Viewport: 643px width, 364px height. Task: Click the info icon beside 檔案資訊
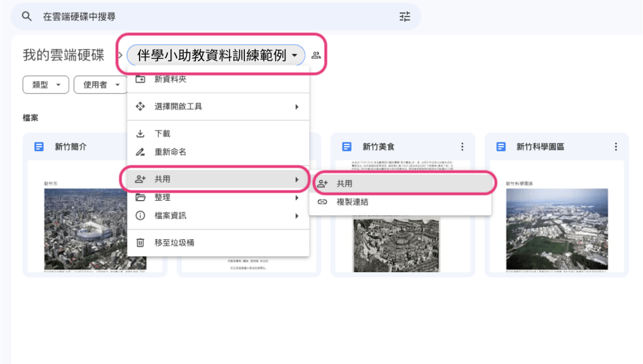[x=140, y=215]
